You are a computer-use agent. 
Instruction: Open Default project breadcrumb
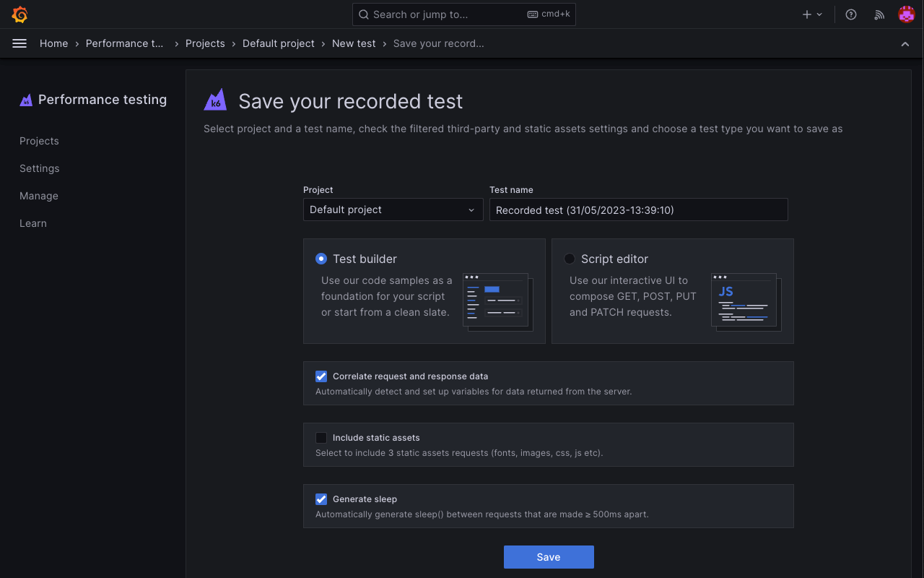279,43
